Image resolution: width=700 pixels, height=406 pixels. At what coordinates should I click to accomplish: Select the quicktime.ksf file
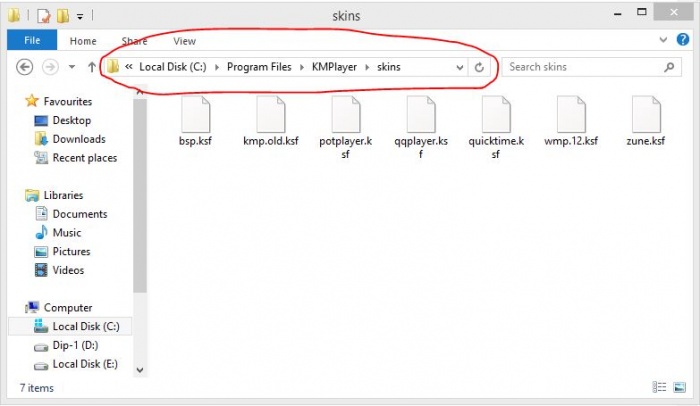tap(496, 128)
